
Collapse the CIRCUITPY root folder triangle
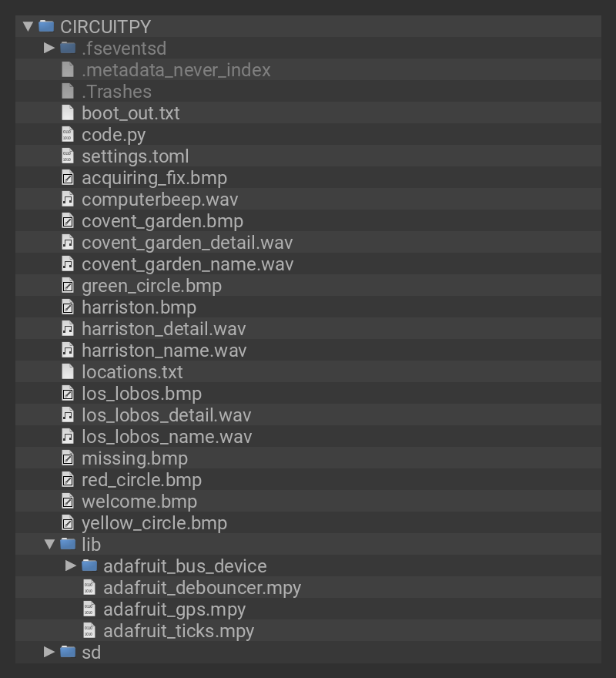(x=28, y=26)
